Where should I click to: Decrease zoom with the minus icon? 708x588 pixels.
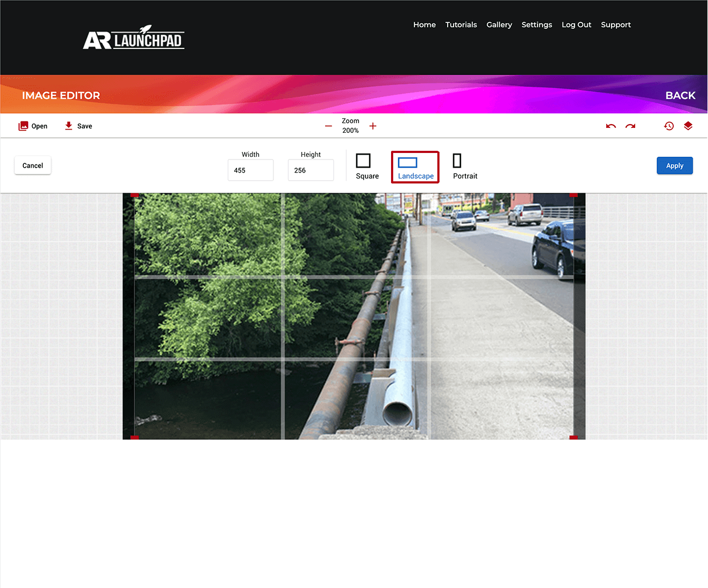(328, 126)
